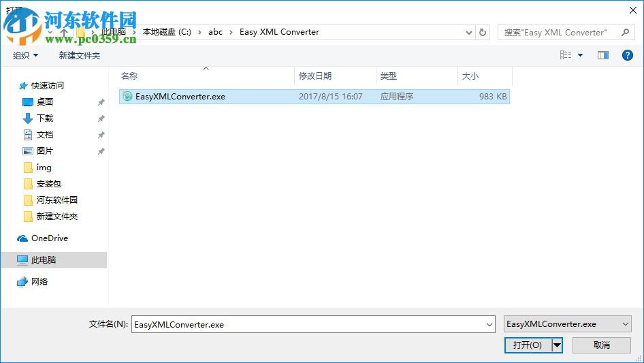Open 图片 in the sidebar
This screenshot has height=363, width=644.
45,151
